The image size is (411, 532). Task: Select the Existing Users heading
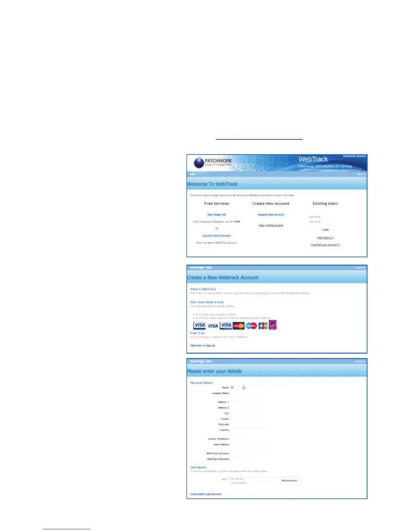[325, 204]
